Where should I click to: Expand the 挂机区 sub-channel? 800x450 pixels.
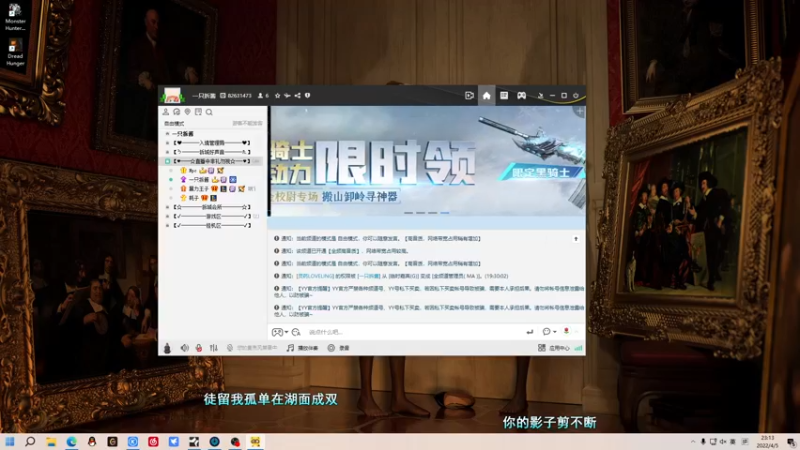click(x=167, y=226)
